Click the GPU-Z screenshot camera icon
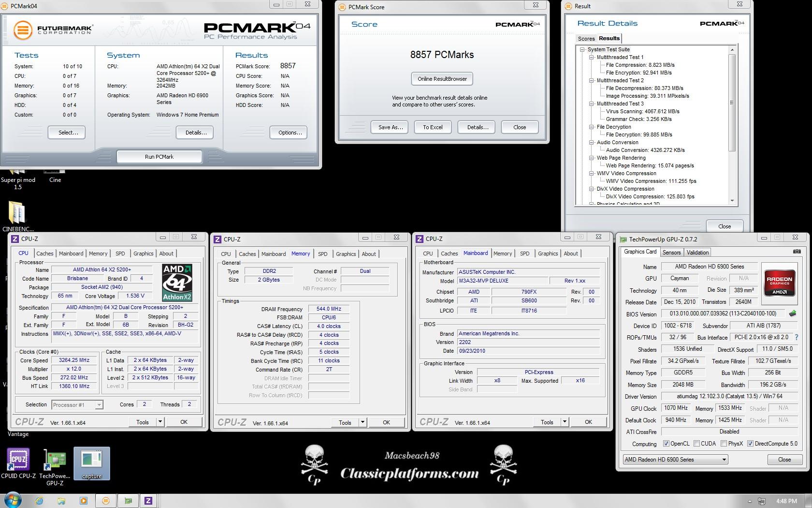 (797, 252)
